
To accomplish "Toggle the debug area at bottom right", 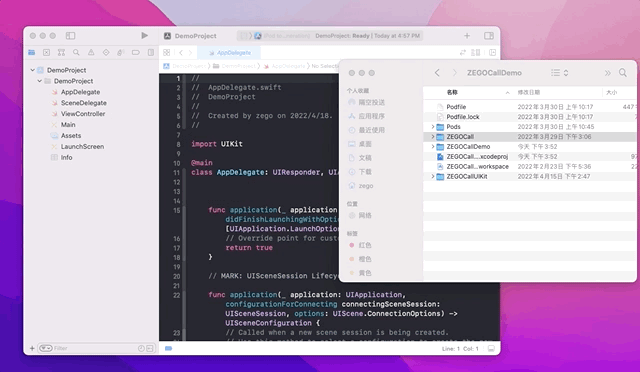I will (x=491, y=348).
